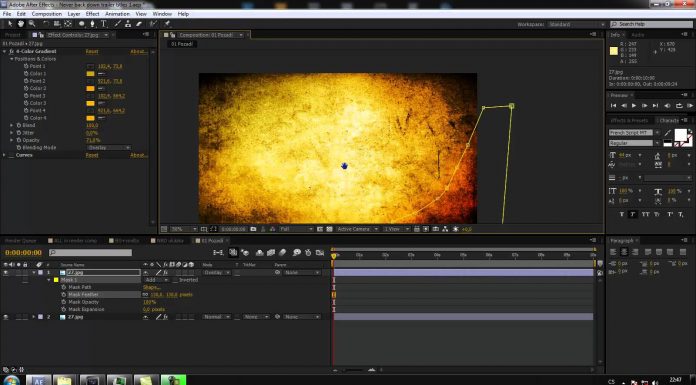The width and height of the screenshot is (696, 385).
Task: Select the Puppet Pin tool
Action: [168, 24]
